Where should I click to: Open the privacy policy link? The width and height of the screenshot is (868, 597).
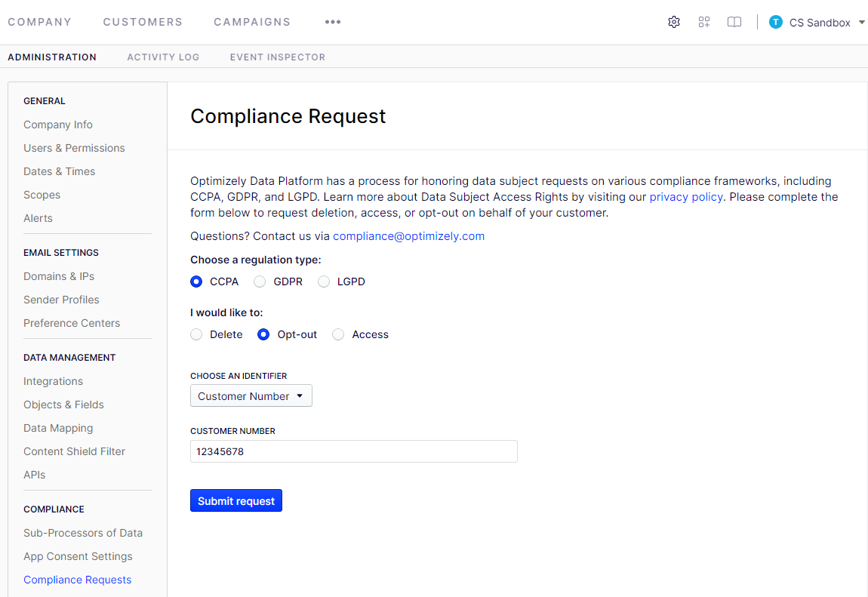click(686, 197)
